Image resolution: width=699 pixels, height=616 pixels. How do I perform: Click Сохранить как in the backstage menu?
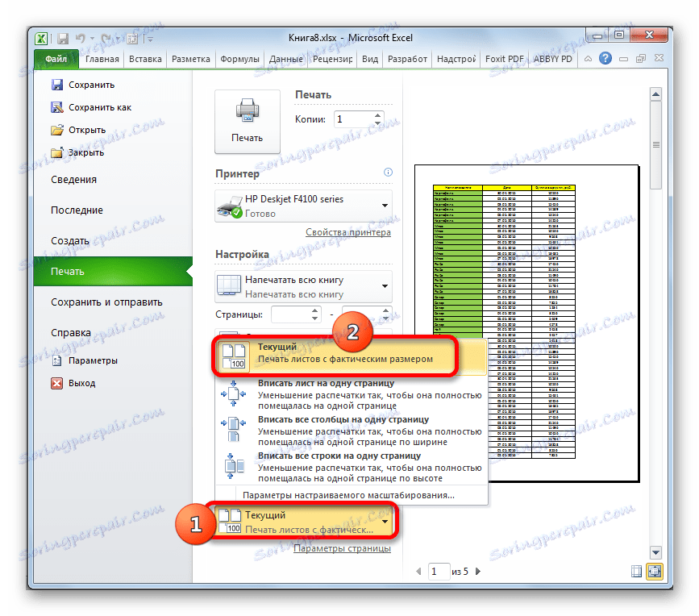click(x=91, y=107)
